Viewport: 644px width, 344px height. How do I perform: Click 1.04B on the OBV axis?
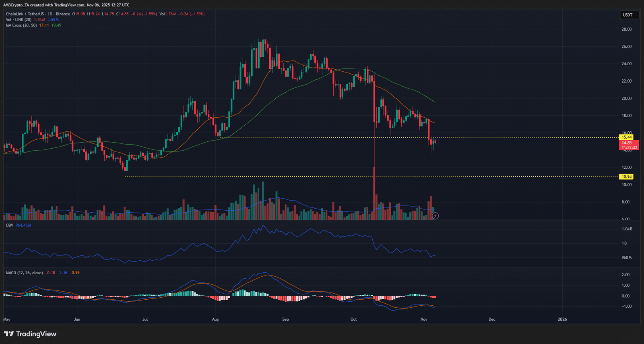click(627, 229)
